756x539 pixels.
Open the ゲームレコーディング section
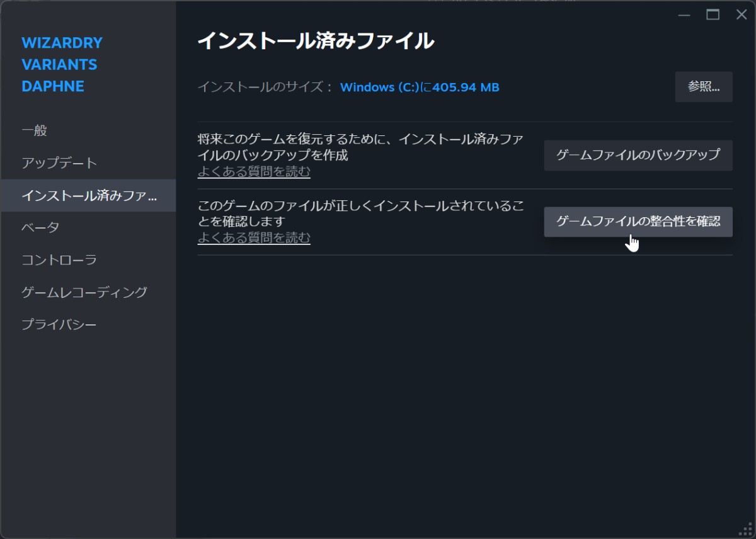coord(83,292)
